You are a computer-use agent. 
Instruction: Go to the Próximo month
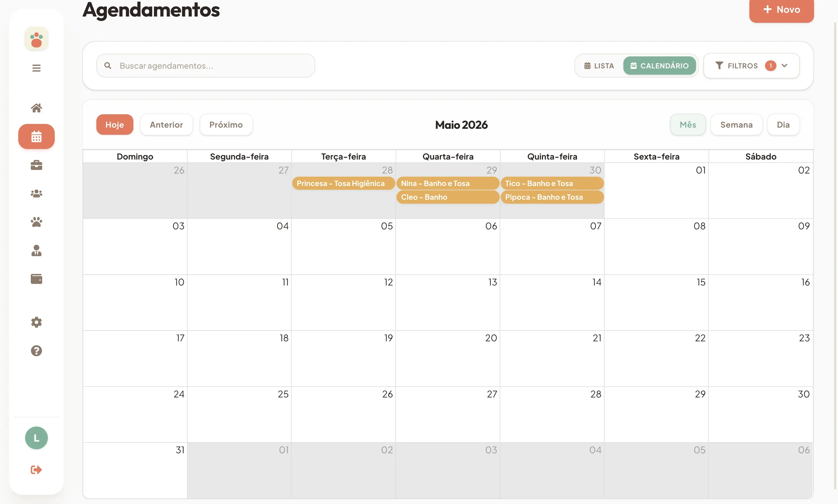pos(226,125)
